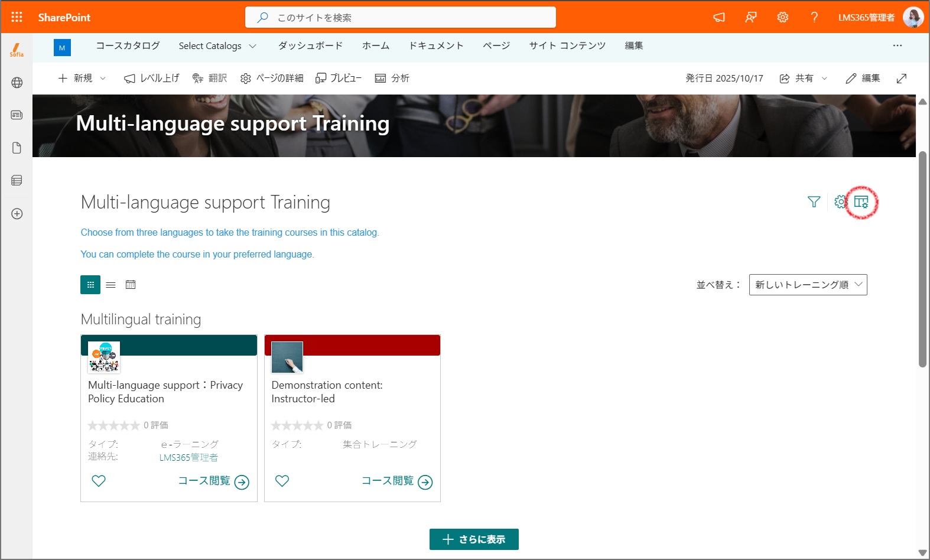Click the megaphone announcements icon in header
The height and width of the screenshot is (560, 930).
coord(719,17)
